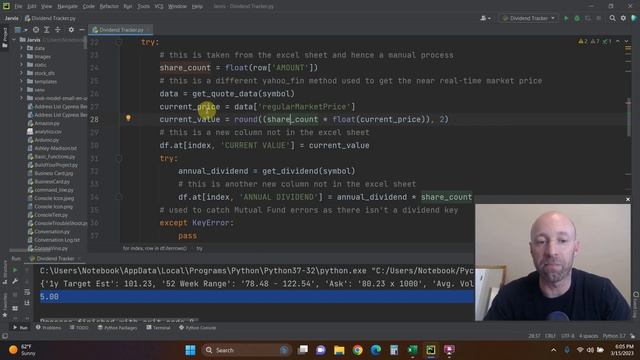Rerun the program from Run panel
The width and height of the screenshot is (640, 360).
pyautogui.click(x=15, y=270)
